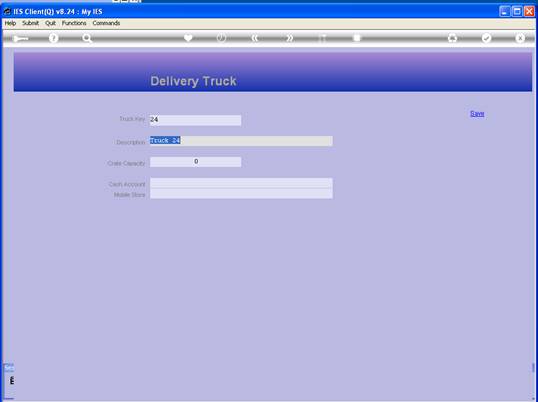Click the Cash Account field
This screenshot has height=402, width=538.
click(241, 183)
